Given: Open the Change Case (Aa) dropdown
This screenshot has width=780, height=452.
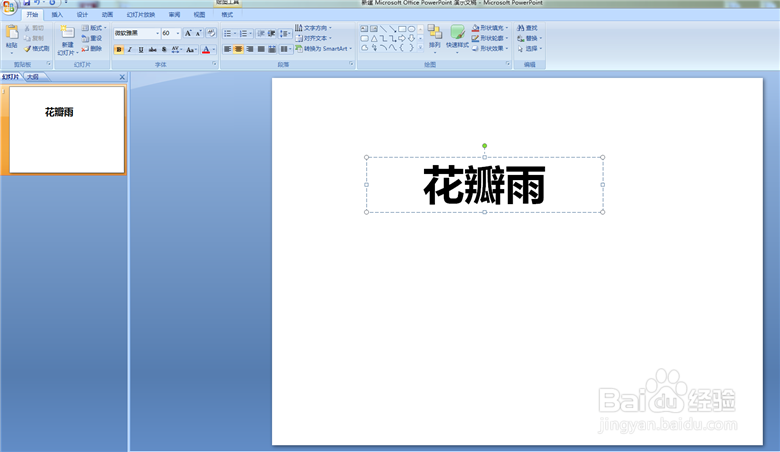Looking at the screenshot, I should (x=191, y=50).
